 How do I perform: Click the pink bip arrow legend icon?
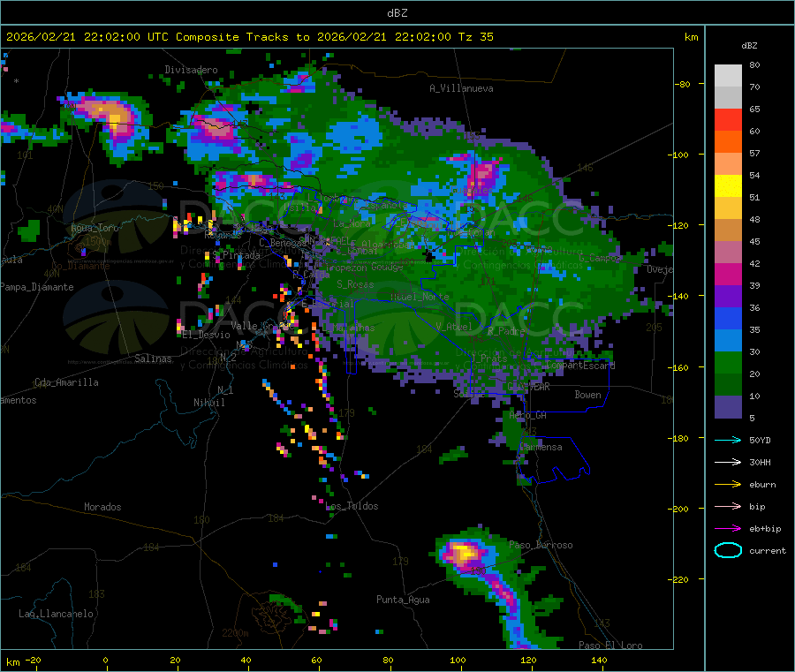pos(728,506)
